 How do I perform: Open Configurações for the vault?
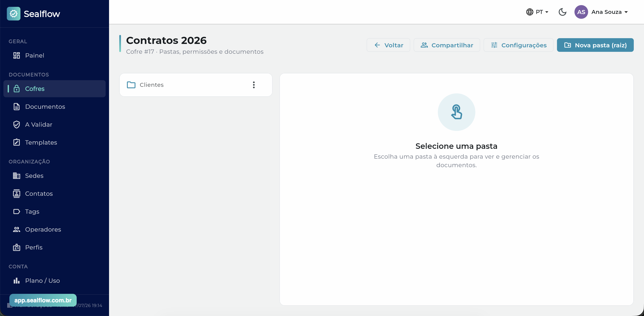[x=519, y=45]
